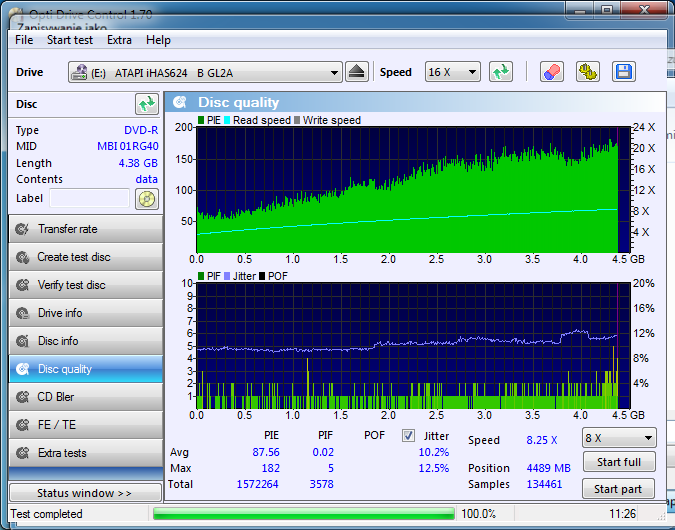This screenshot has height=530, width=675.
Task: Click the green PIF legend swatch
Action: [x=201, y=276]
